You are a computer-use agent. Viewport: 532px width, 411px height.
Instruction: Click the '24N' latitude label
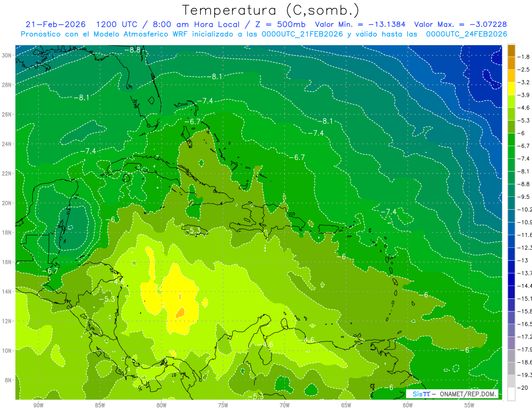point(7,144)
